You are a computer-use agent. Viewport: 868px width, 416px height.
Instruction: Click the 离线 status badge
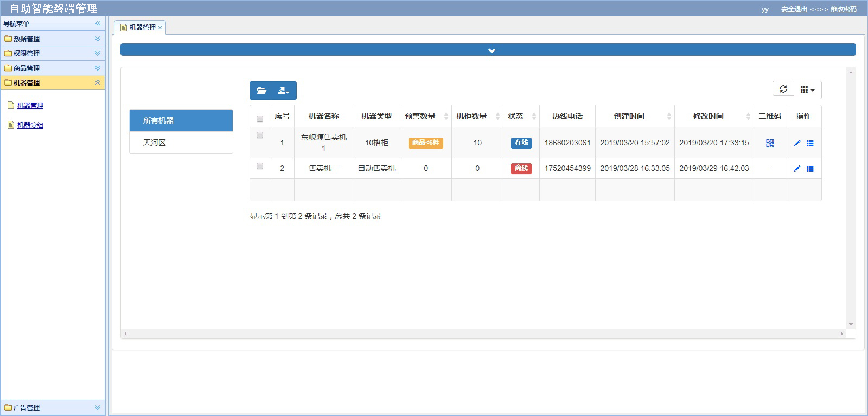521,169
